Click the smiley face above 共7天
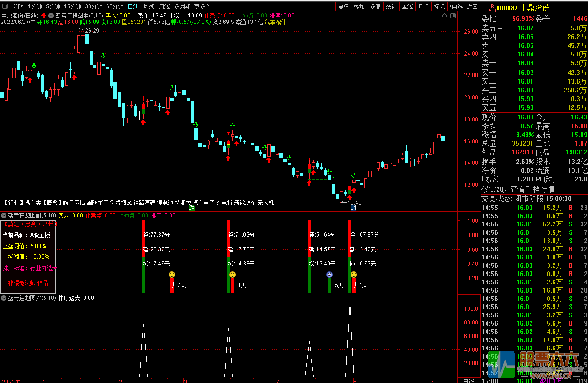 click(172, 275)
